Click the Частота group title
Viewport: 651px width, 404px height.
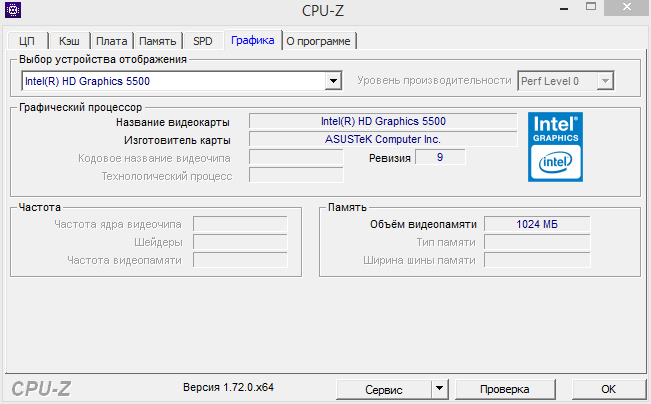[x=40, y=207]
